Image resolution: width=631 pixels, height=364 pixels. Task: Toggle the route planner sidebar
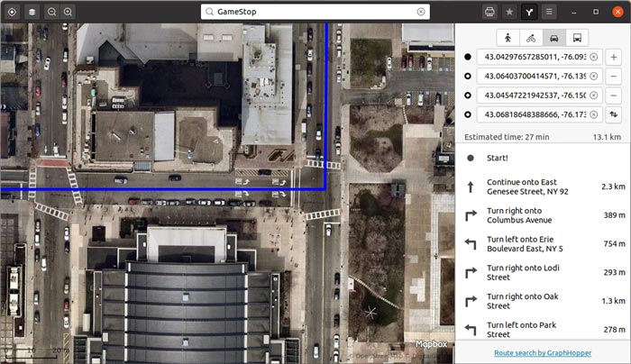[529, 12]
